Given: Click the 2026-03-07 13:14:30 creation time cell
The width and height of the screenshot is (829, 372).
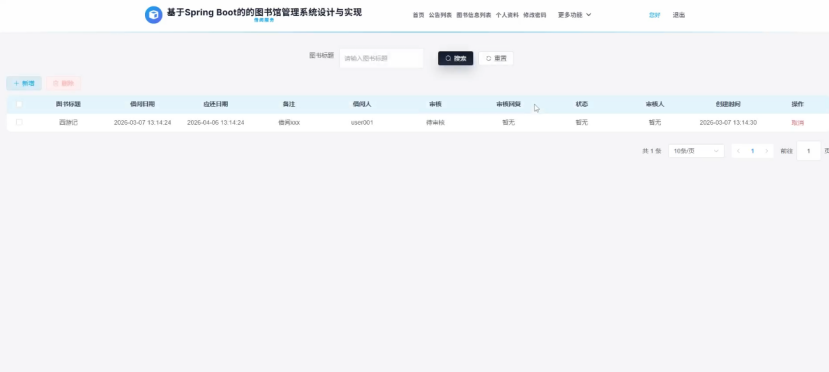Looking at the screenshot, I should pos(728,123).
